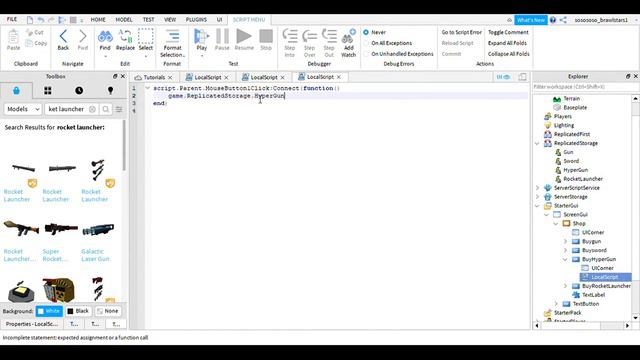640x360 pixels.
Task: Clear the Toolbox search text
Action: [x=92, y=109]
